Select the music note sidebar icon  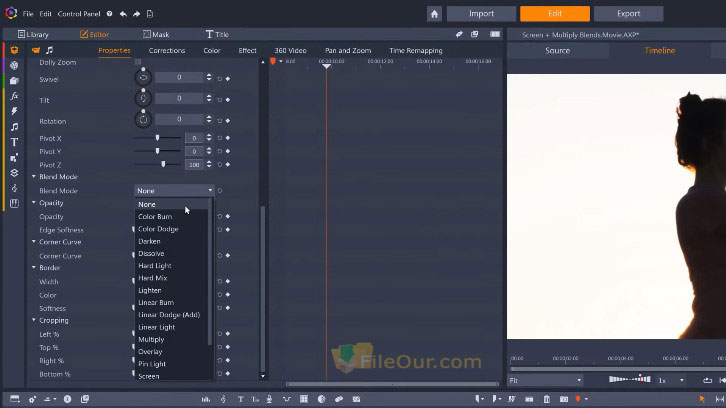pyautogui.click(x=14, y=127)
